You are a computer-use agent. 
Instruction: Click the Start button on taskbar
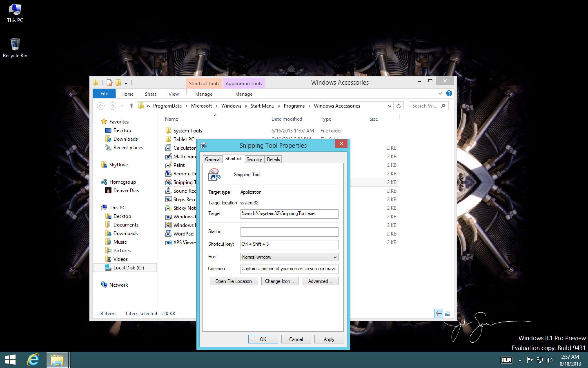click(10, 360)
